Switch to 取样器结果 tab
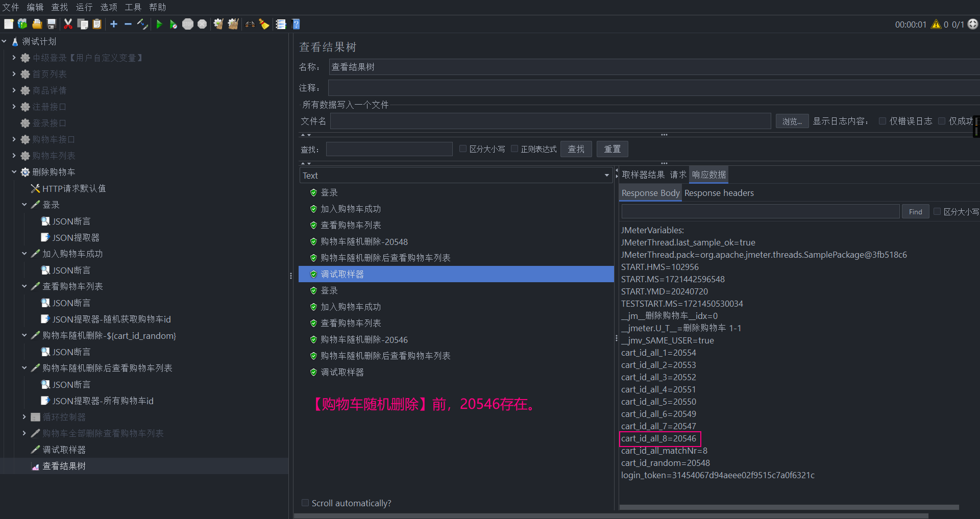This screenshot has width=980, height=519. tap(643, 175)
